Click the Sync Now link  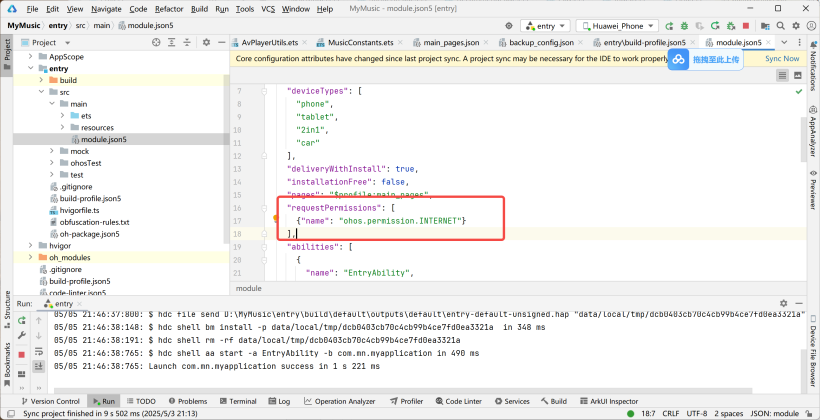coord(782,59)
